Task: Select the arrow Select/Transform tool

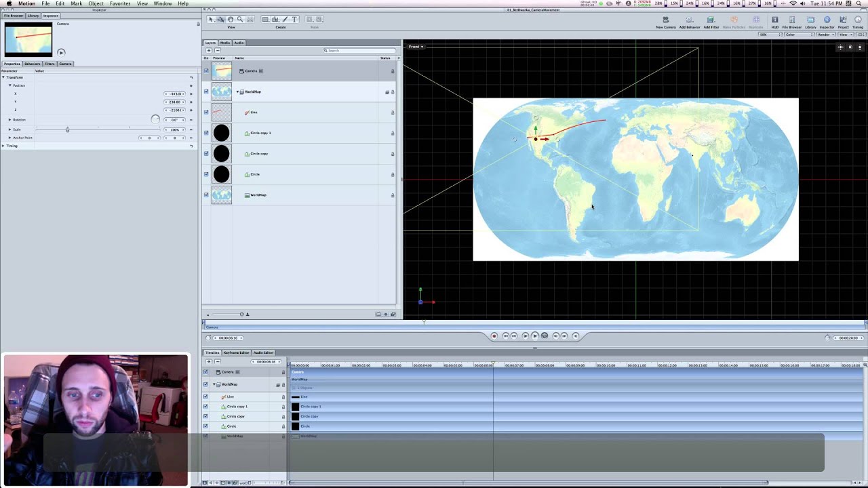Action: (x=211, y=20)
